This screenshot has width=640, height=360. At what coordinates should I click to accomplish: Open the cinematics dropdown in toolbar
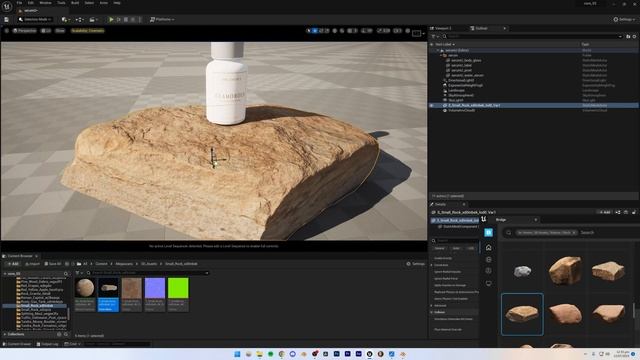coord(93,19)
